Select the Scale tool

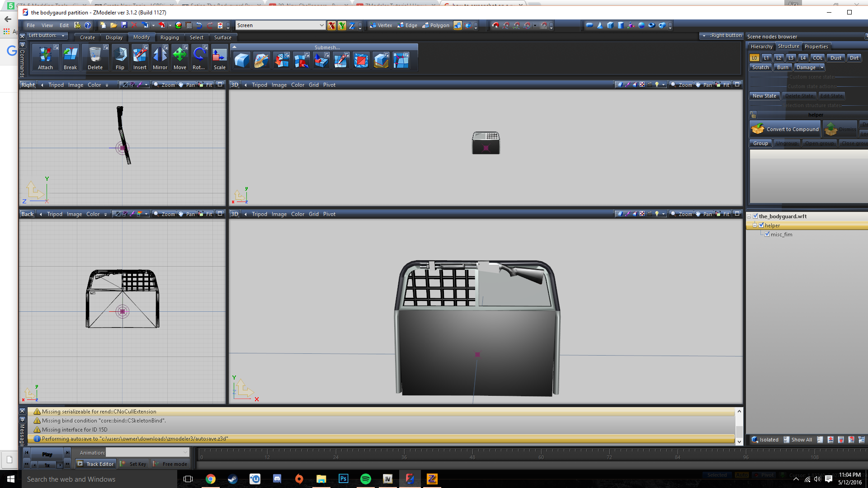[x=220, y=56]
